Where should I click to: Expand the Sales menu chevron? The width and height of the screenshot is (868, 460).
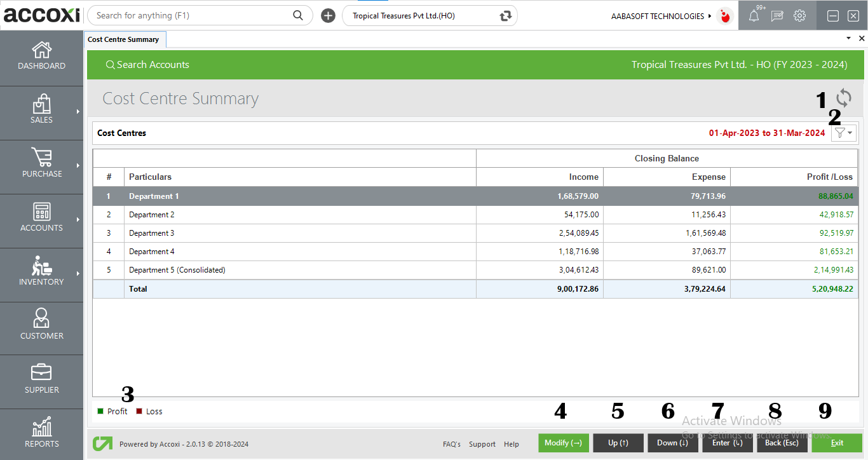tap(79, 109)
